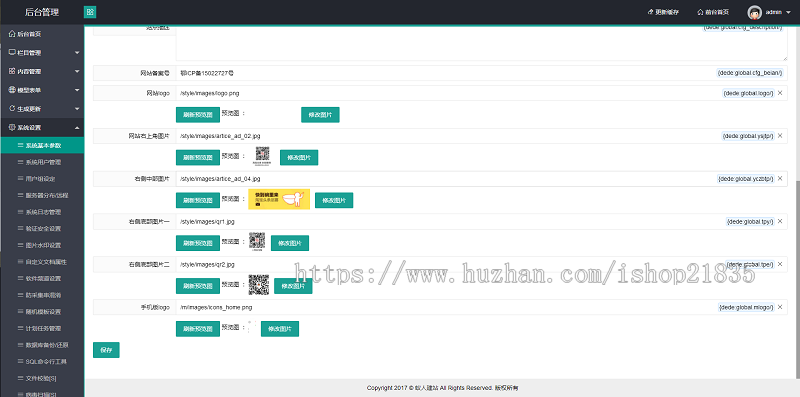Click 刷新预览图 under 右侧底部图片二
The height and width of the screenshot is (397, 800).
[197, 286]
